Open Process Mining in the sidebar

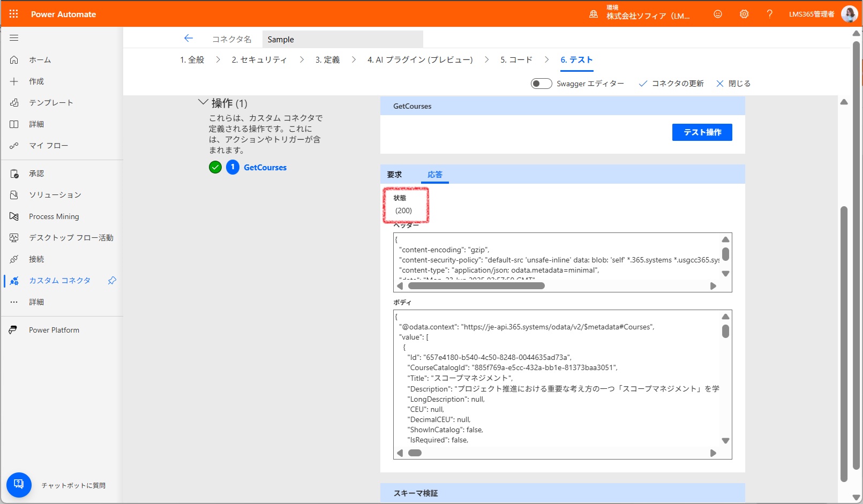coord(54,216)
